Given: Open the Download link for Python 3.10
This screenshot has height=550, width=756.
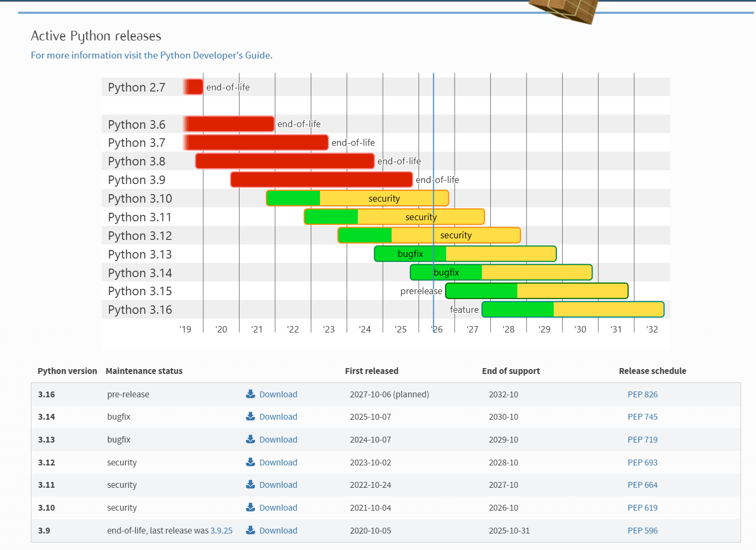Looking at the screenshot, I should click(278, 507).
